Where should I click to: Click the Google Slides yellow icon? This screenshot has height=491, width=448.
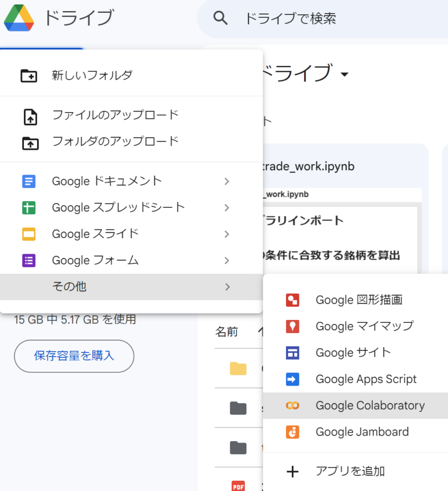(29, 234)
